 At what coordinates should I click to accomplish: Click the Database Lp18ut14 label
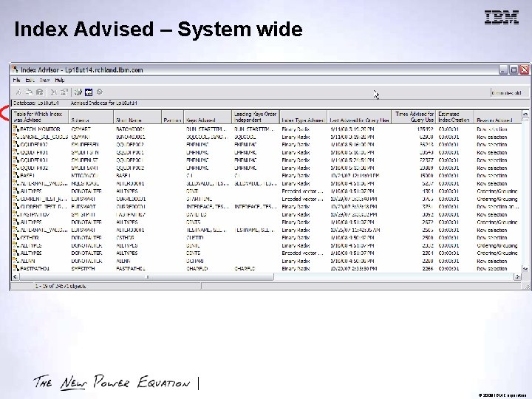click(x=36, y=103)
